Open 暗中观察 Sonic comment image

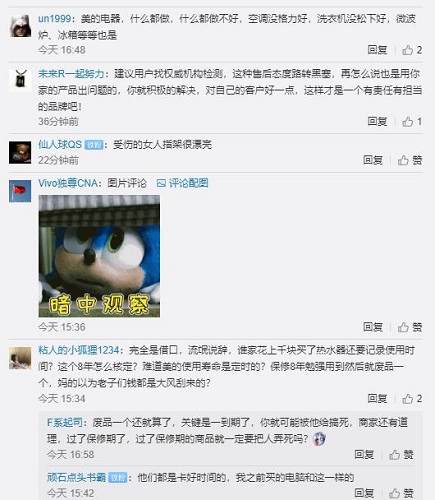(x=99, y=256)
